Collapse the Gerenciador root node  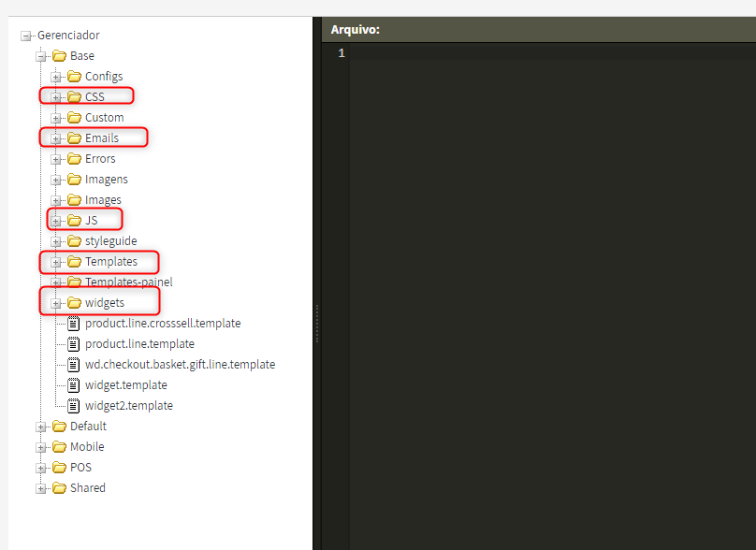coord(26,36)
